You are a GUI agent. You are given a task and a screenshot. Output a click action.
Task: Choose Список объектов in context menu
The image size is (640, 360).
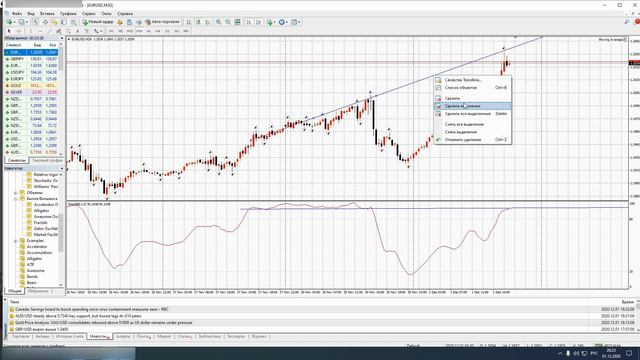pyautogui.click(x=472, y=88)
